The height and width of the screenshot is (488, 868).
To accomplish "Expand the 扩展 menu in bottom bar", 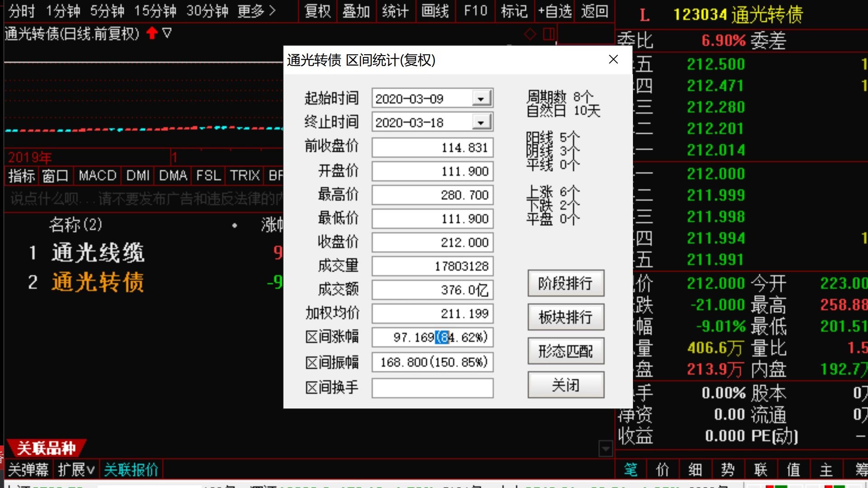I will (x=76, y=470).
